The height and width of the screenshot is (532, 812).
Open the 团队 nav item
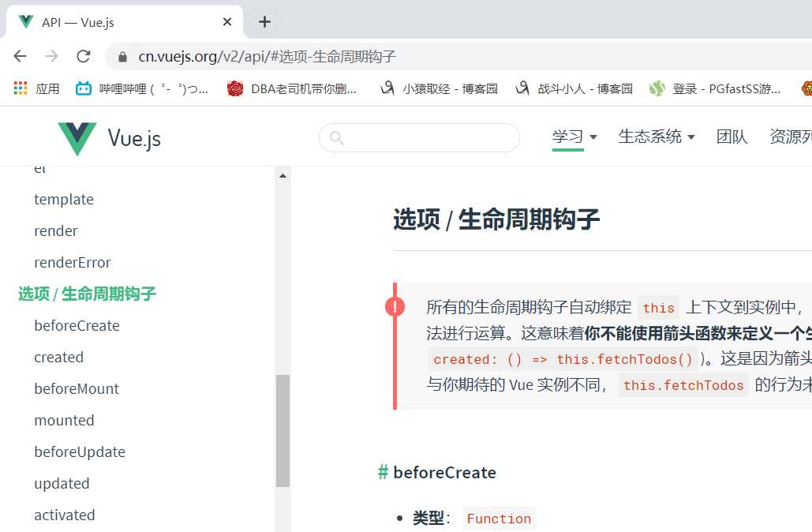coord(732,137)
